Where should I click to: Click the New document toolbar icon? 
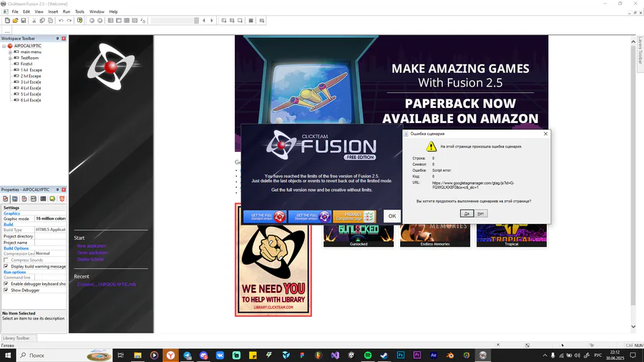coord(7,21)
